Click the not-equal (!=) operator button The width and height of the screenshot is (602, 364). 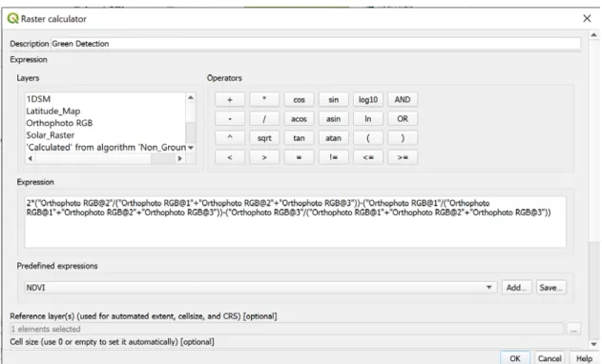(333, 157)
